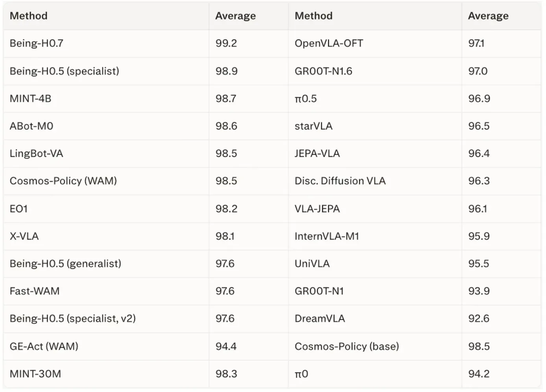Click the X-VLA cell
Viewport: 546px width, 392px height.
click(x=106, y=236)
